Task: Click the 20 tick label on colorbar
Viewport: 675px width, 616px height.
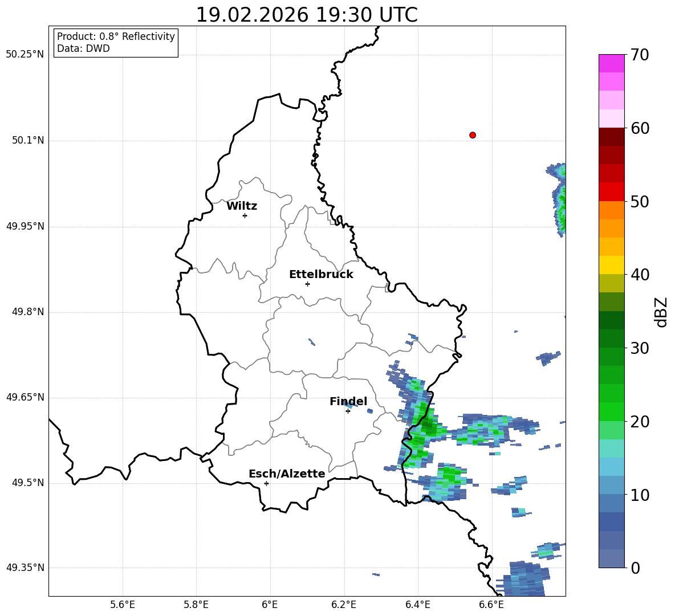Action: [x=640, y=421]
